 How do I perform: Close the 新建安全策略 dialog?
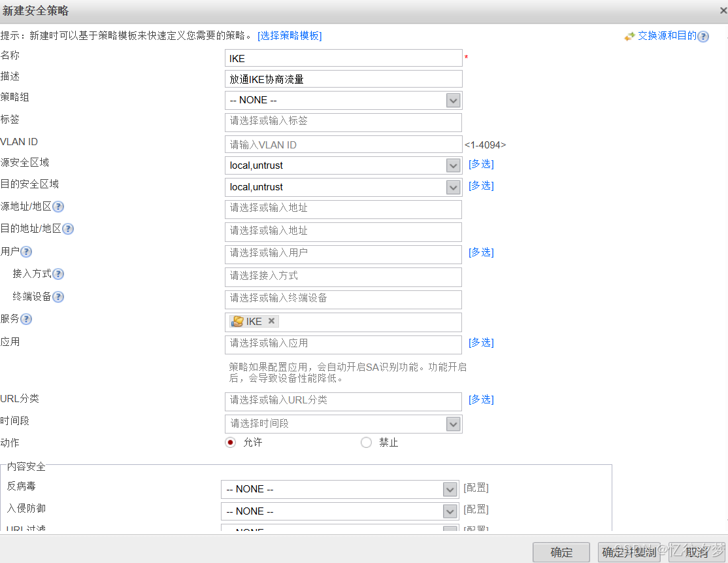tap(723, 10)
